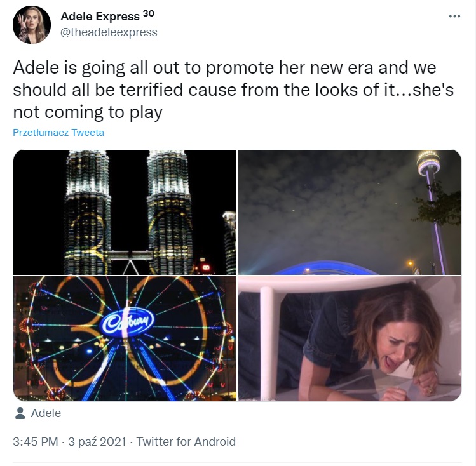Click the 3:45 PM timestamp
476x466 pixels.
(x=35, y=442)
